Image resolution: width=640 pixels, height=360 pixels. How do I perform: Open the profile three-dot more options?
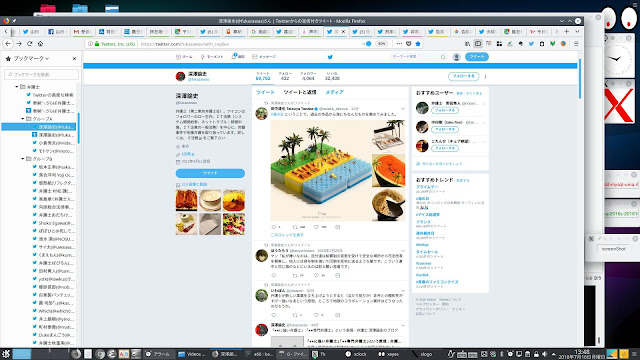[485, 76]
